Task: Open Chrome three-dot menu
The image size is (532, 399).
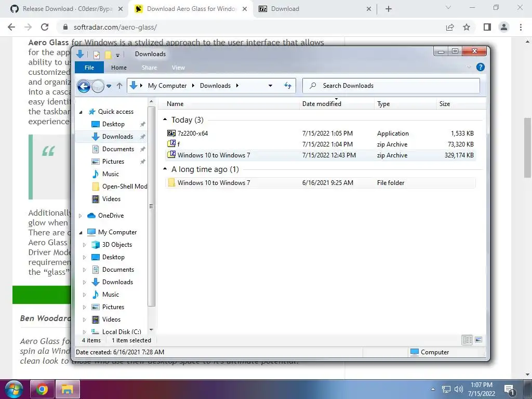Action: pyautogui.click(x=521, y=27)
